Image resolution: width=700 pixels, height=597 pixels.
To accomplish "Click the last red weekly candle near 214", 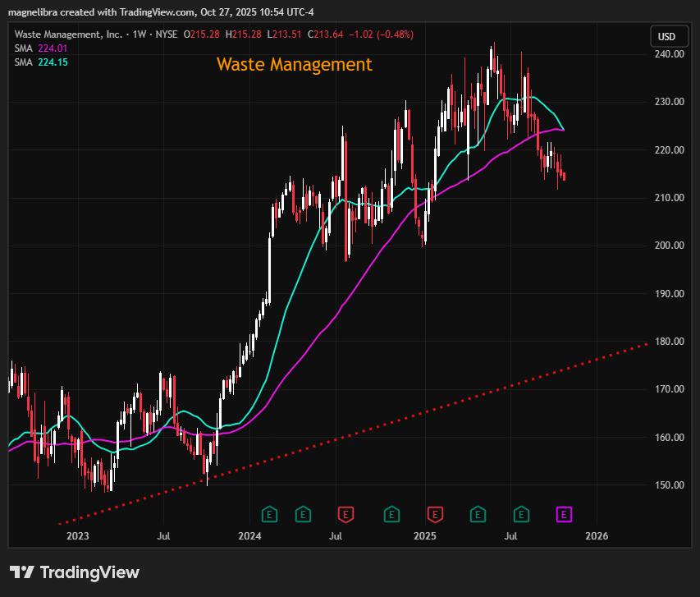I will pos(565,177).
